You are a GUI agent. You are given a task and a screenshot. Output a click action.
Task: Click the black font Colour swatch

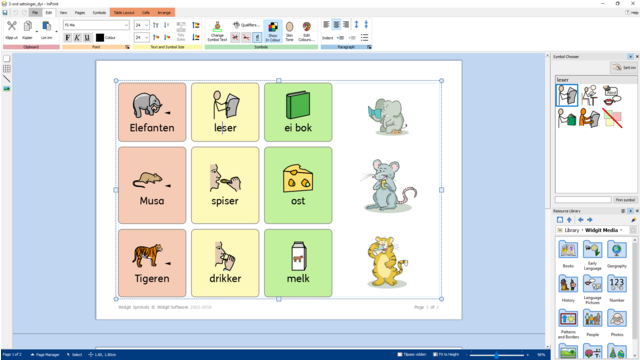click(100, 38)
